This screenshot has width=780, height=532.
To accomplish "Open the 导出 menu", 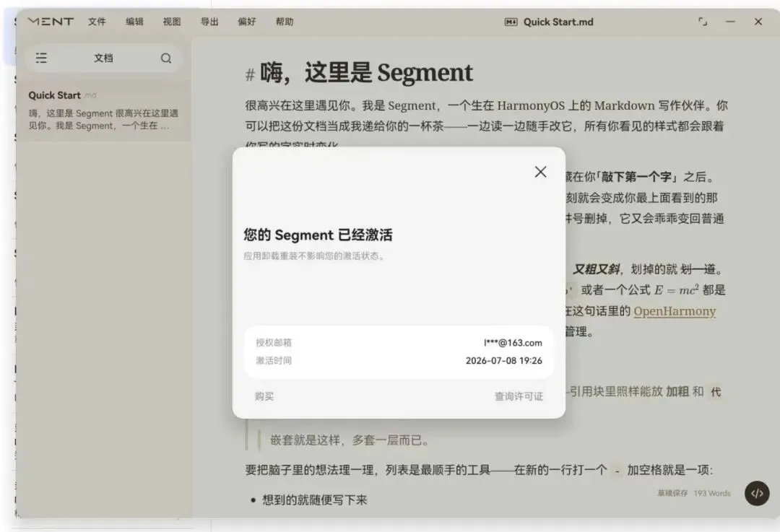I will click(209, 22).
